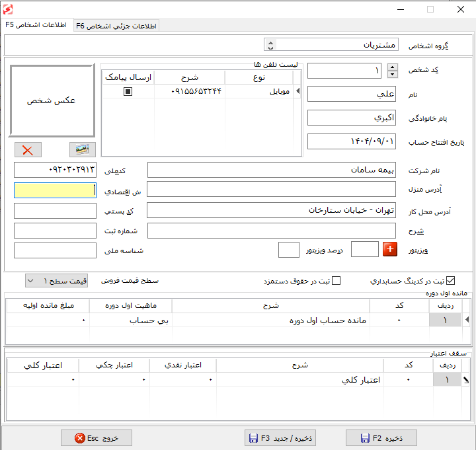Click the عکس شخص photo placeholder

point(51,100)
